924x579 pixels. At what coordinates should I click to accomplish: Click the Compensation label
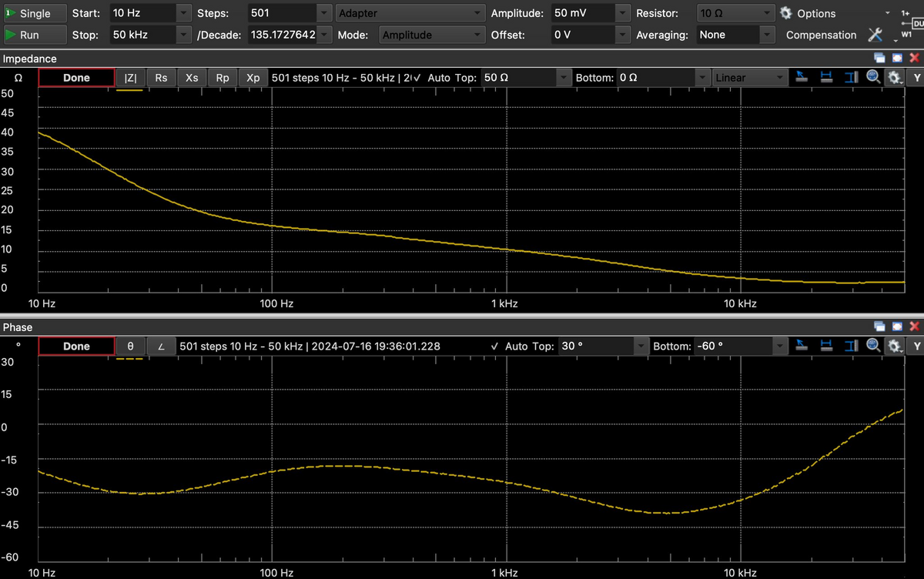pyautogui.click(x=821, y=35)
